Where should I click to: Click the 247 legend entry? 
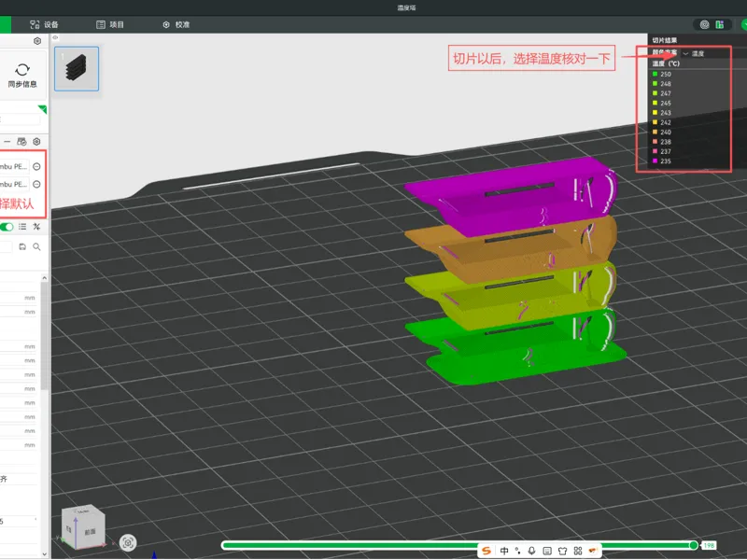click(662, 93)
